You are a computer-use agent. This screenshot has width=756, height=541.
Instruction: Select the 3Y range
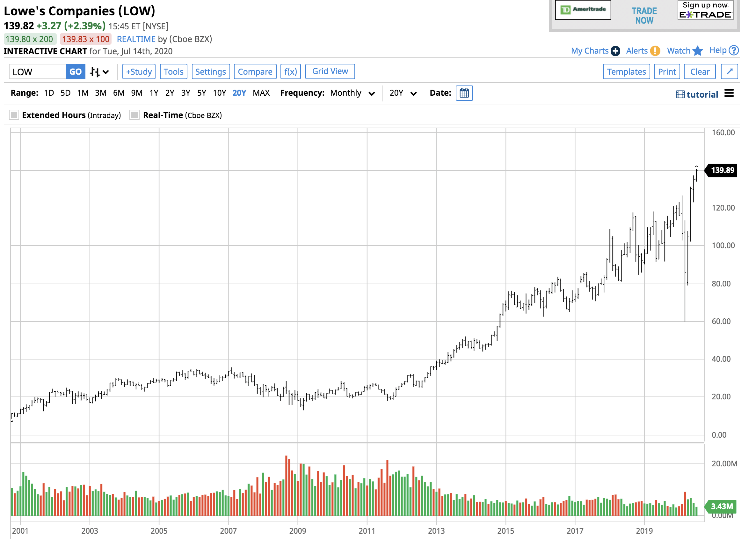click(x=186, y=93)
